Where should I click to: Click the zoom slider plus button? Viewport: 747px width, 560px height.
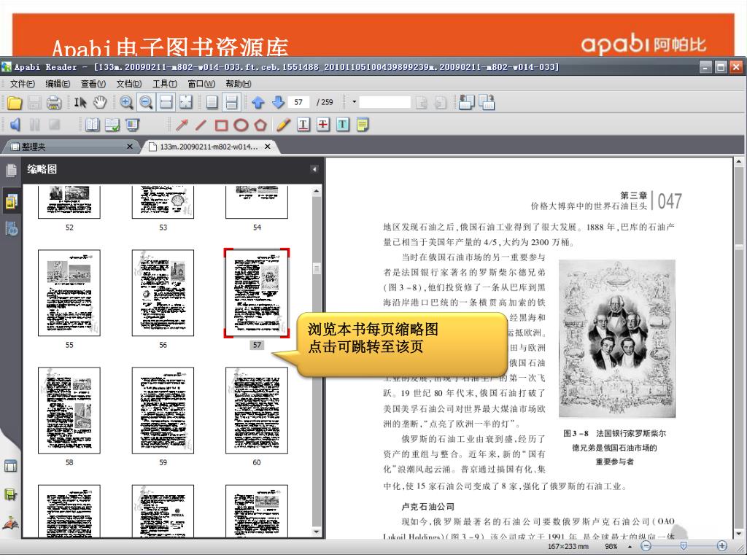coord(722,546)
